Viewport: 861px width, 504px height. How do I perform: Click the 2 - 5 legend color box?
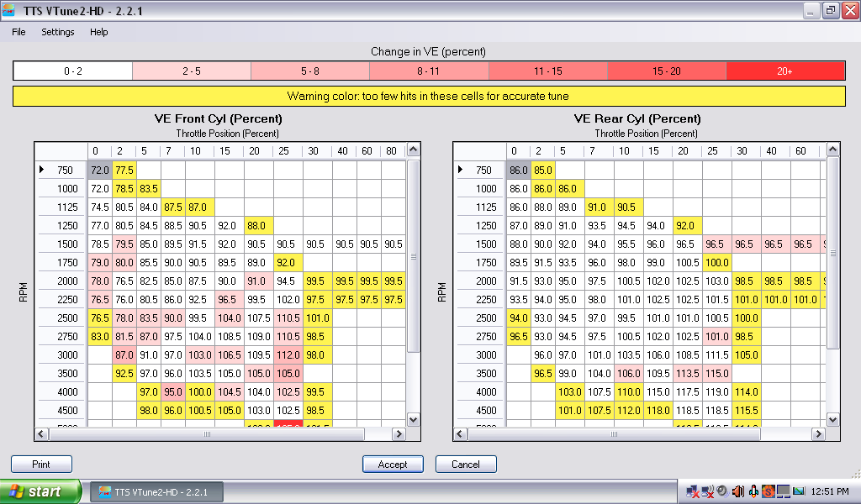(x=192, y=71)
